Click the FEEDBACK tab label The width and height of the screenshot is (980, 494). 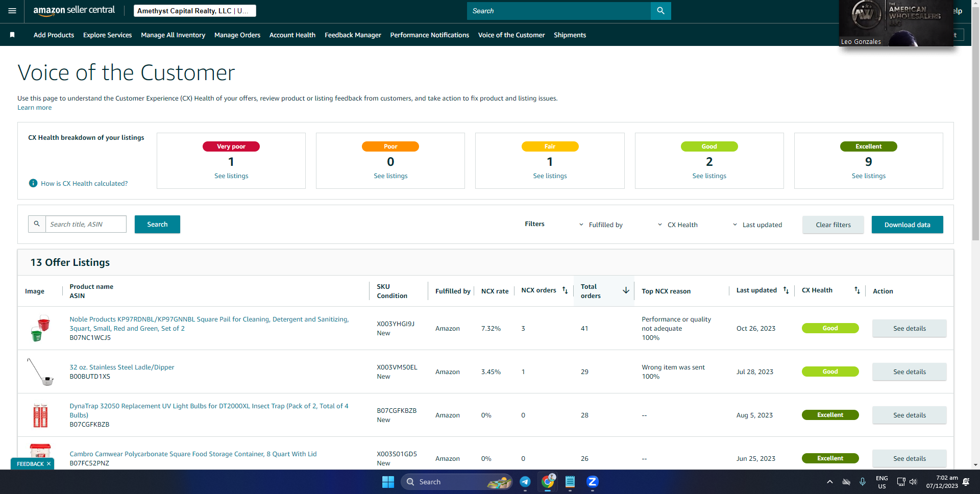tap(30, 464)
